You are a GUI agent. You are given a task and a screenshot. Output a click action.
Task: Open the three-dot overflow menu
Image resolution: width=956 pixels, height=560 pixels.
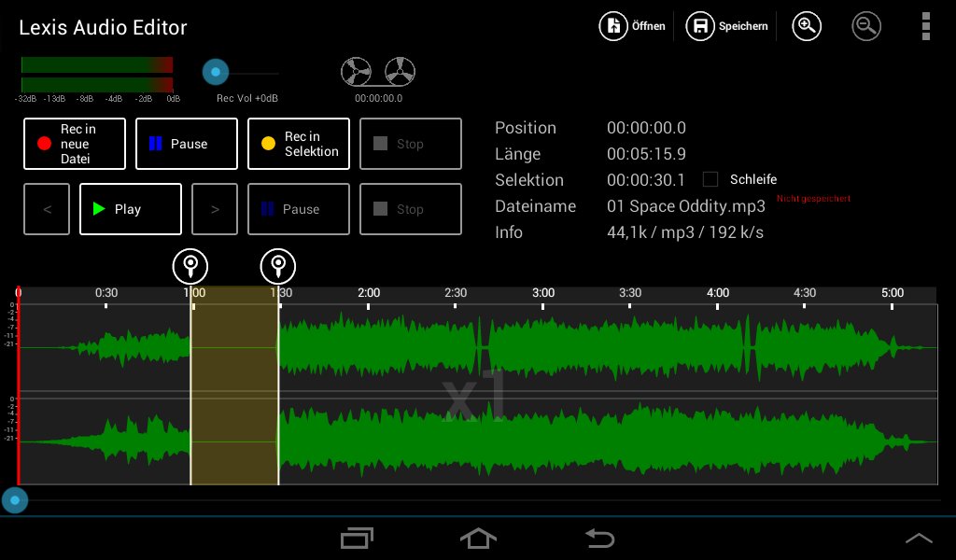pos(926,25)
